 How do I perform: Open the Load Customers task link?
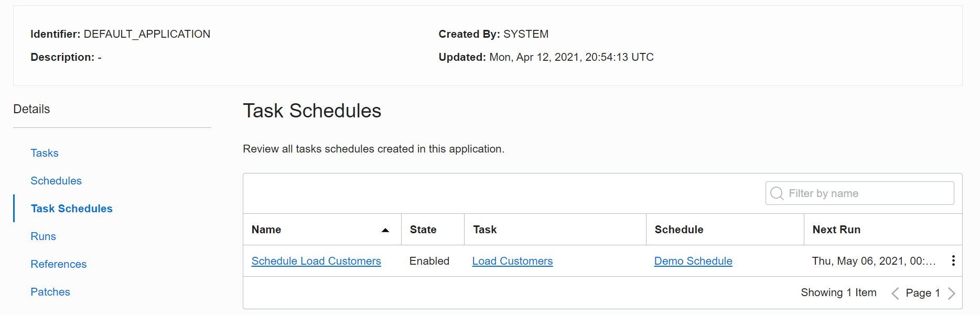(x=512, y=261)
